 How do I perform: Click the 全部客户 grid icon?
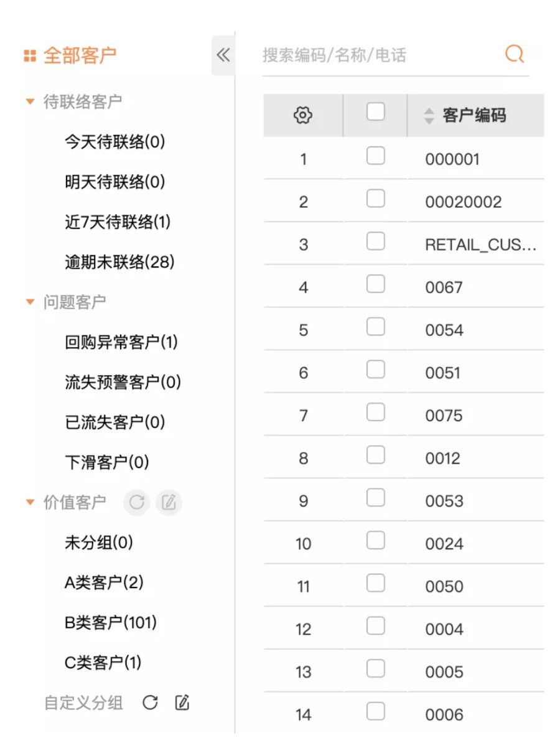(x=29, y=56)
